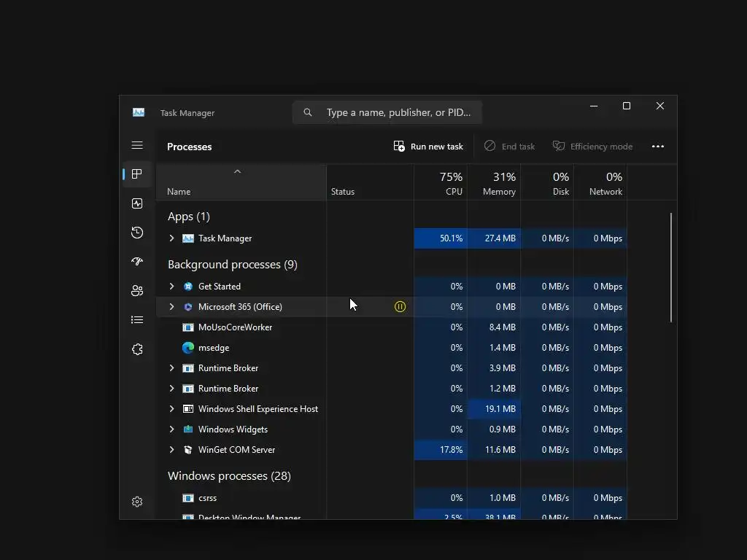This screenshot has width=747, height=560.
Task: Click the 8.4 MB memory cell
Action: (494, 327)
